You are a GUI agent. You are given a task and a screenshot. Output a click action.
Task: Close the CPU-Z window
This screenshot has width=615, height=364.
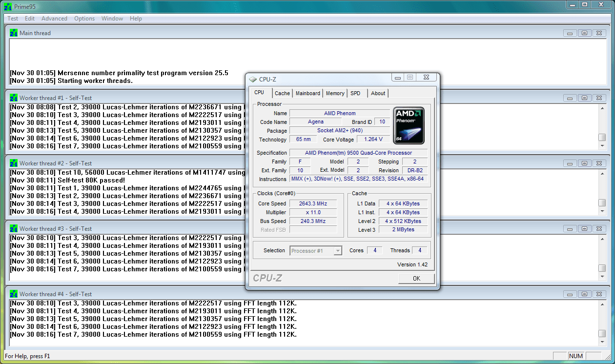(426, 78)
